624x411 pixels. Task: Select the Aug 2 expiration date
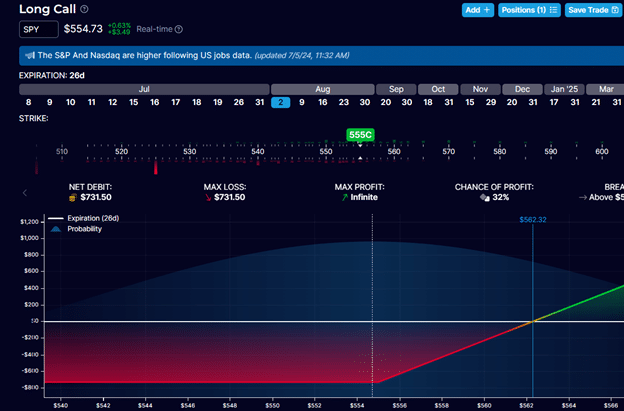pos(281,102)
